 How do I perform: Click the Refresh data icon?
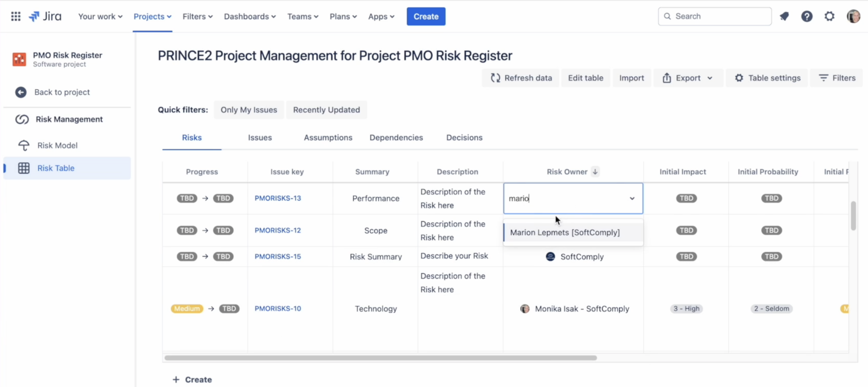[x=495, y=78]
